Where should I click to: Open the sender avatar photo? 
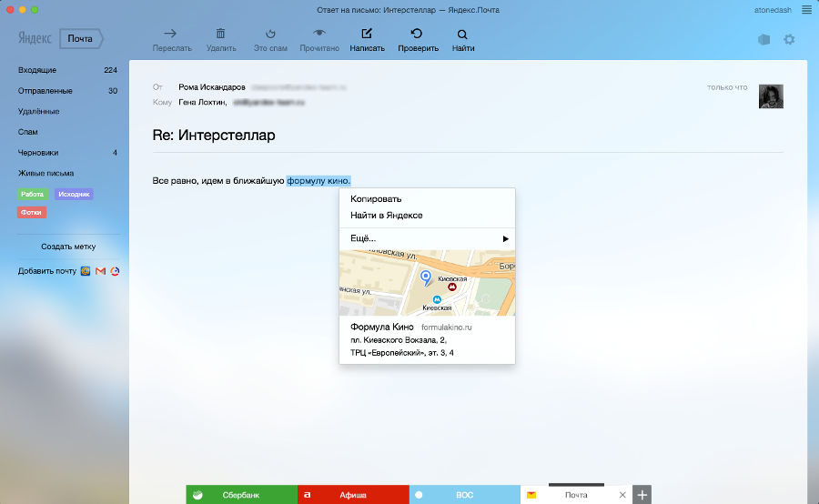(x=771, y=96)
